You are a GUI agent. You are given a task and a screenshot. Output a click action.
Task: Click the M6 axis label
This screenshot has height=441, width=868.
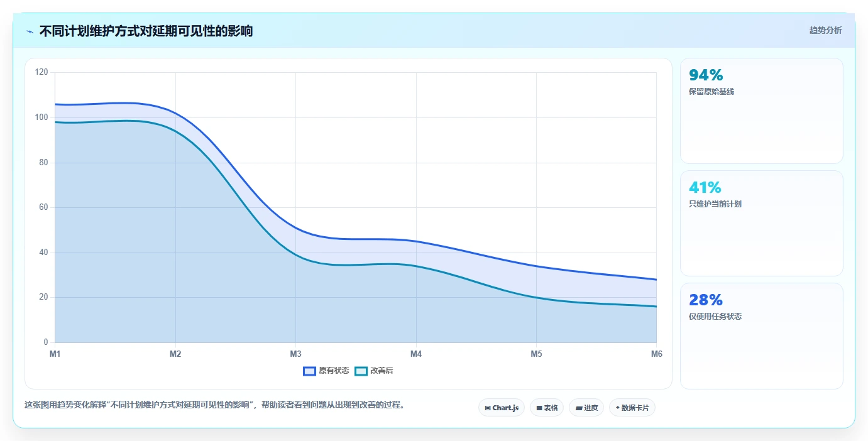coord(657,354)
